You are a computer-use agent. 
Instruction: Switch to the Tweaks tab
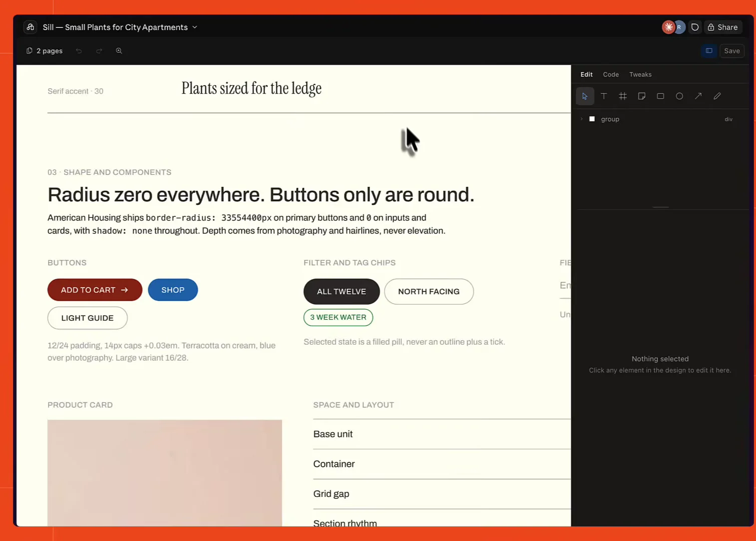pos(640,74)
